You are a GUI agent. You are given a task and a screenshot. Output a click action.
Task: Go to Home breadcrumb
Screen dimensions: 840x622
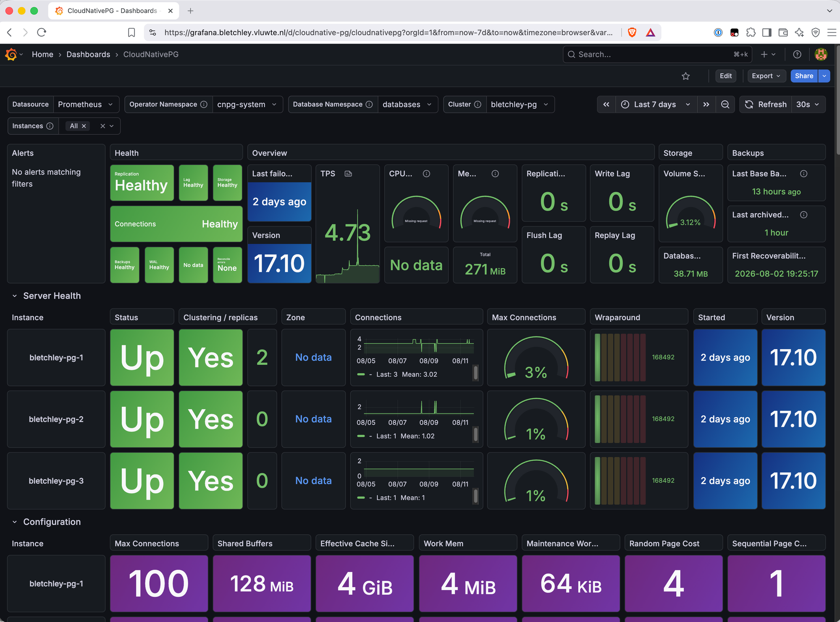[x=42, y=55]
